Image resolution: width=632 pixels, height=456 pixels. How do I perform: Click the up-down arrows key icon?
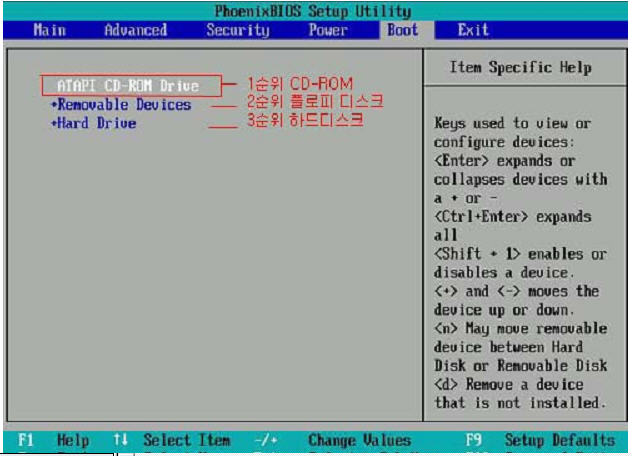121,439
